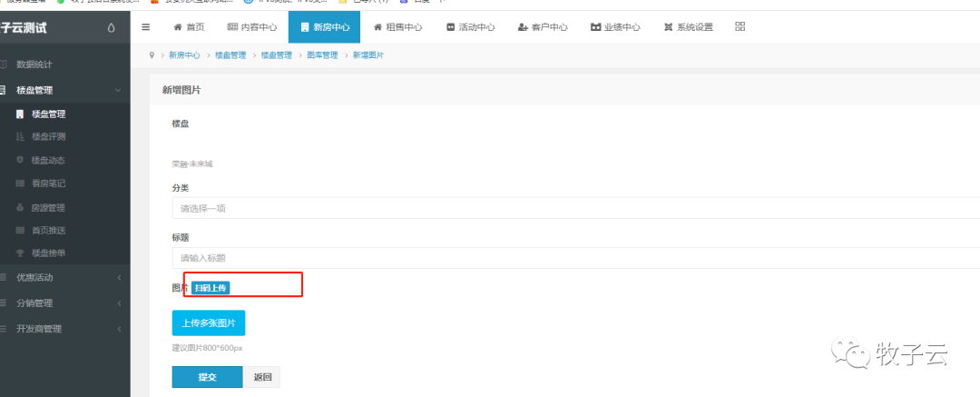The width and height of the screenshot is (980, 397).
Task: Click the 房源管理 sidebar icon
Action: tap(20, 207)
